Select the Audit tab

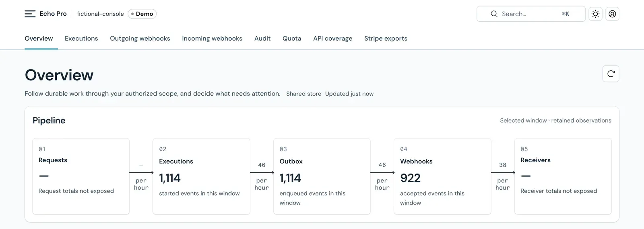tap(262, 39)
